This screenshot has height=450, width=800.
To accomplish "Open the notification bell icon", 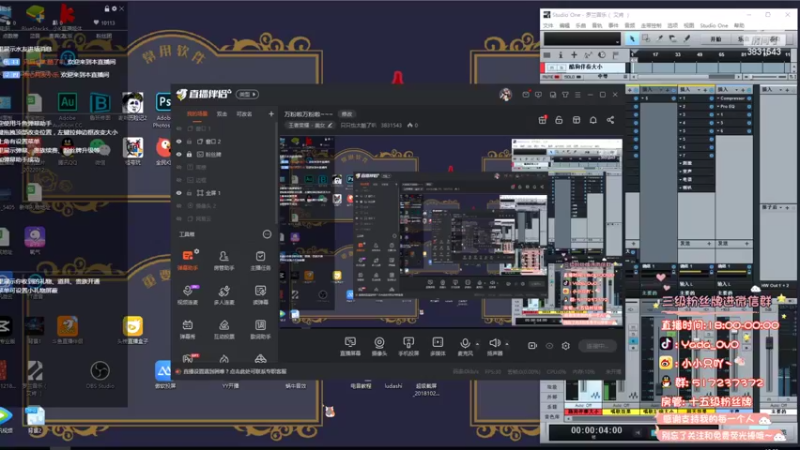I will pyautogui.click(x=593, y=120).
